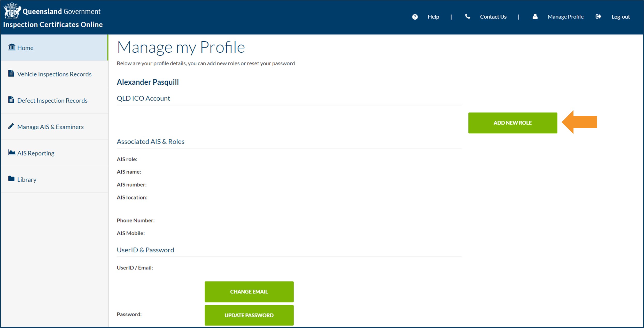Click the Help question mark icon
Image resolution: width=644 pixels, height=328 pixels.
tap(415, 17)
